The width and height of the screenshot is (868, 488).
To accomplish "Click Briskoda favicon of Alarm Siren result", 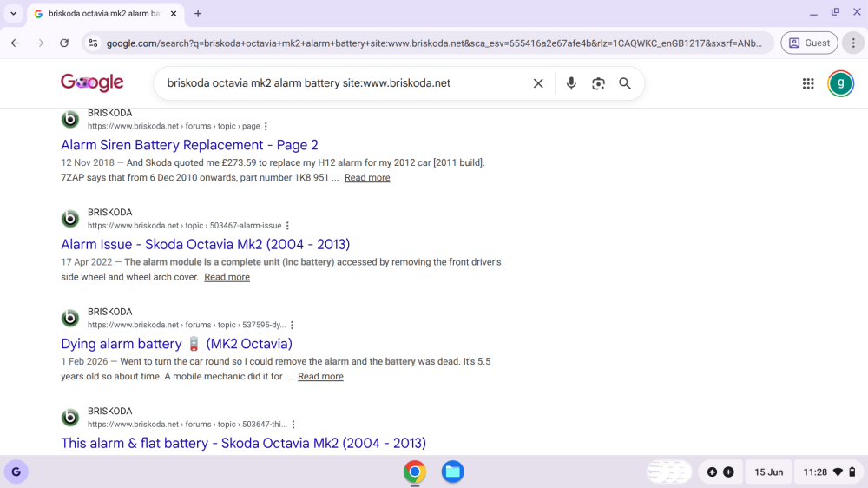I will point(70,119).
